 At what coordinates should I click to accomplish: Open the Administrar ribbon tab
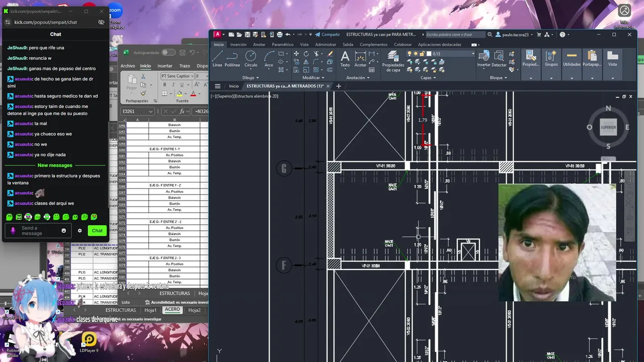(x=326, y=44)
